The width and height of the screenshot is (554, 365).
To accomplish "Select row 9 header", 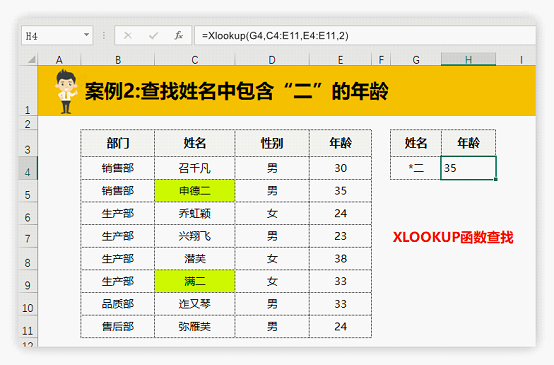I will click(28, 281).
